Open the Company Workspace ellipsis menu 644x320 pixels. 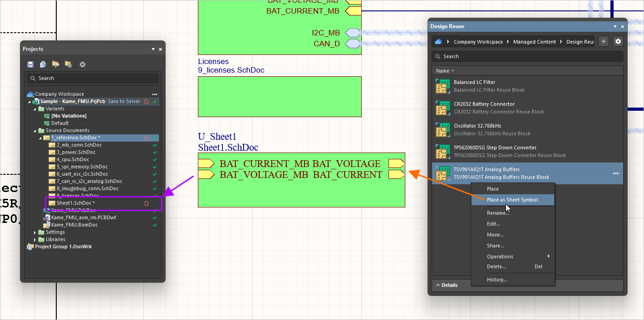(154, 94)
